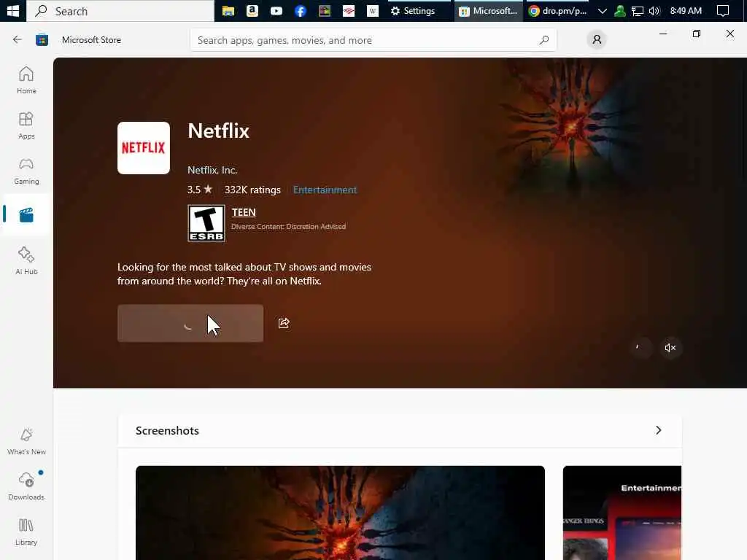This screenshot has width=747, height=560.
Task: Click the clock showing 8:49 AM
Action: 686,10
